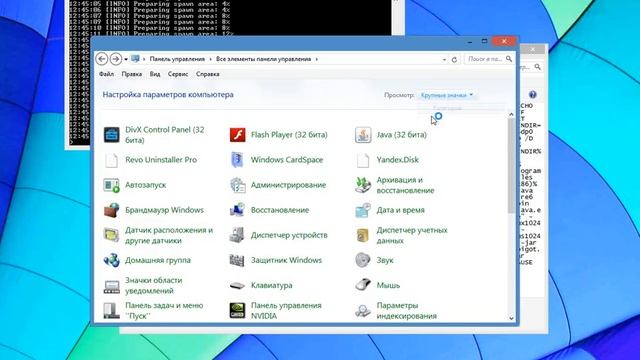The width and height of the screenshot is (640, 360).
Task: Open the Домашняя группа icon
Action: (111, 260)
